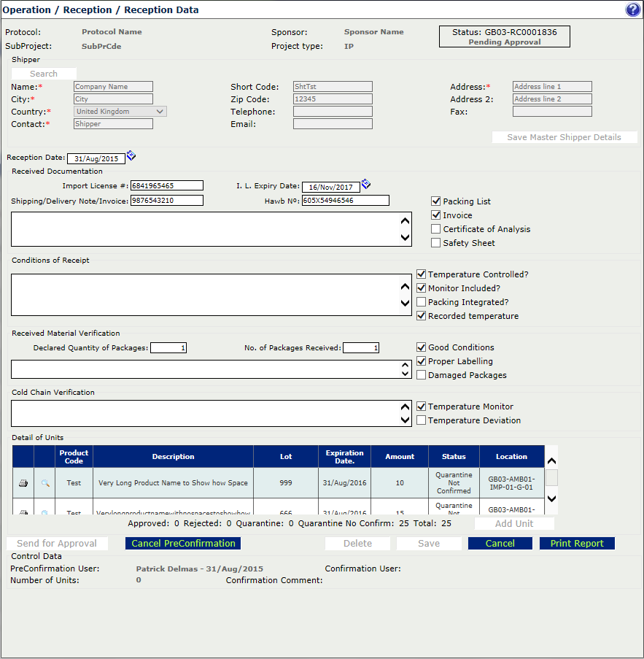This screenshot has width=644, height=659.
Task: Click the magnifier icon for Lot 999 row
Action: 45,483
